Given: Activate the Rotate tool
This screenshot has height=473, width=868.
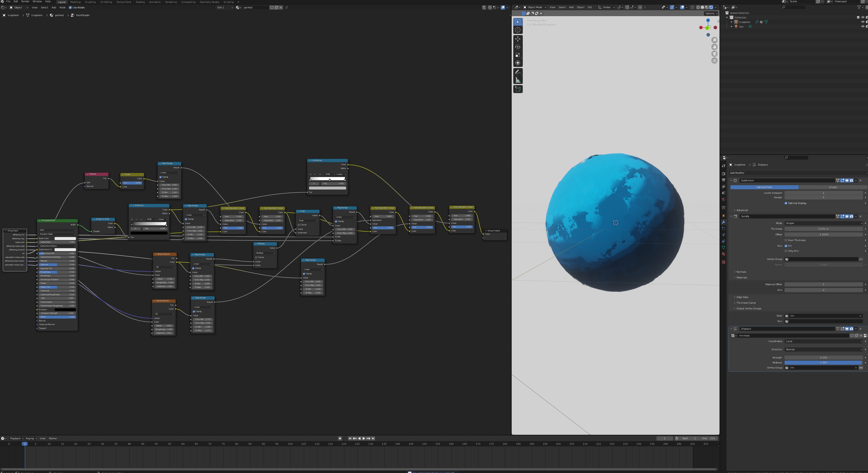Looking at the screenshot, I should (518, 47).
